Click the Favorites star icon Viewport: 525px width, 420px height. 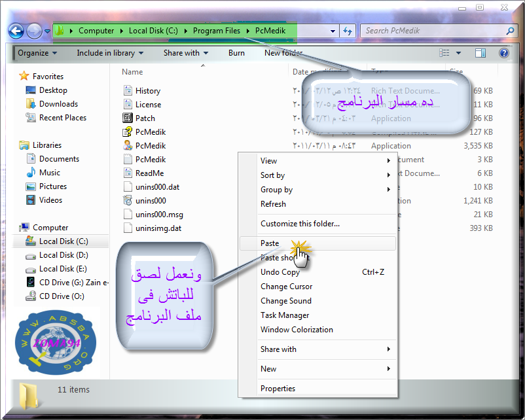[24, 76]
